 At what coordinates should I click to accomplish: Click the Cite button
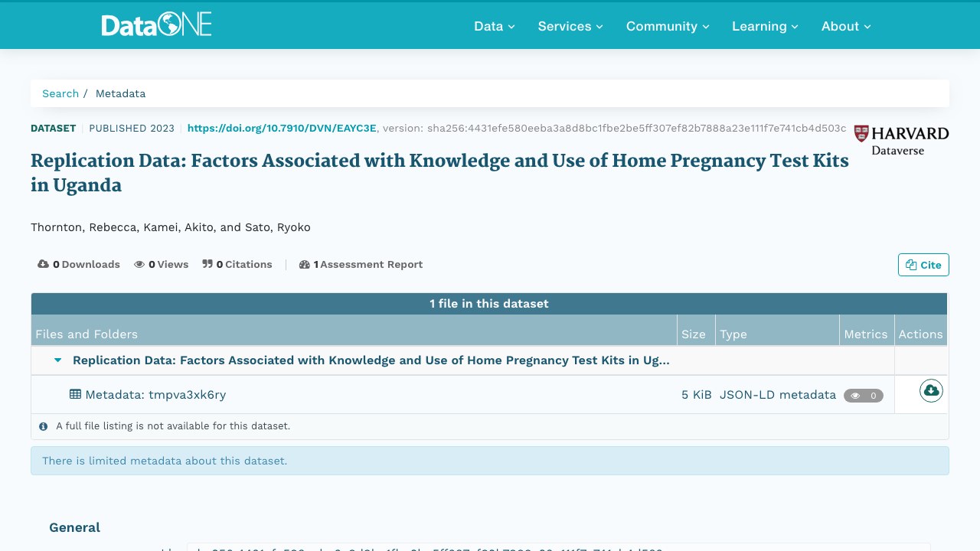[923, 265]
